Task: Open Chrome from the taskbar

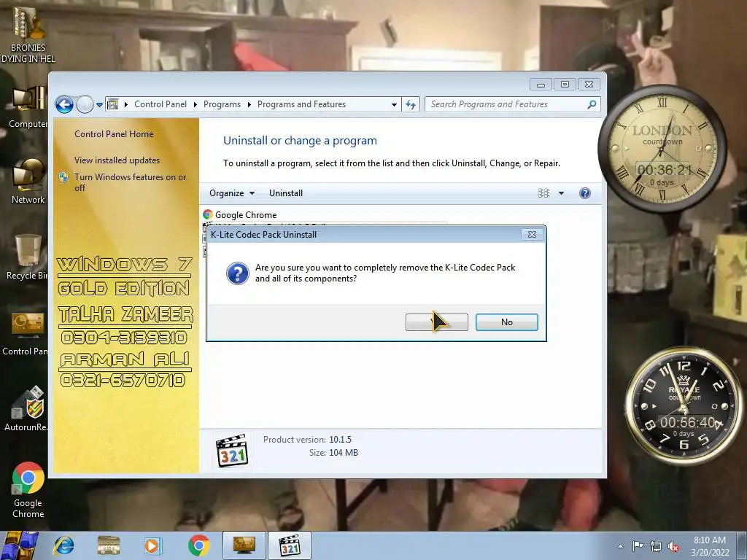Action: point(198,545)
